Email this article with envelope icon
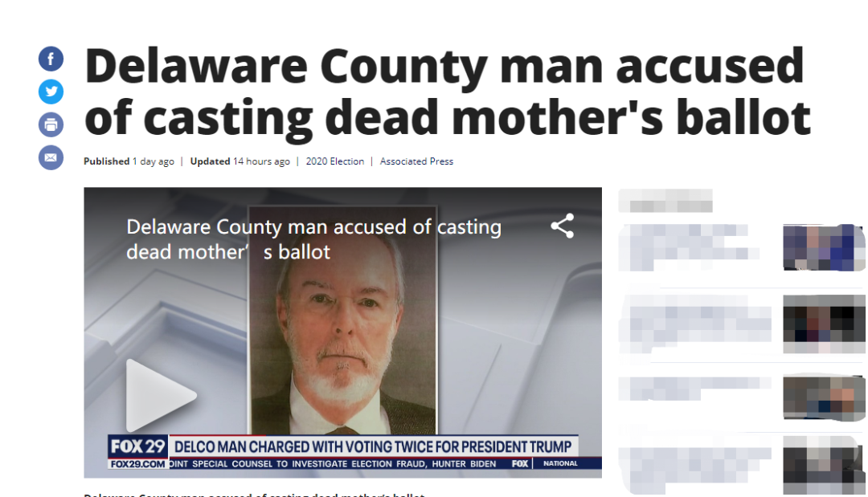Screen dimensions: 868x497 (51, 157)
